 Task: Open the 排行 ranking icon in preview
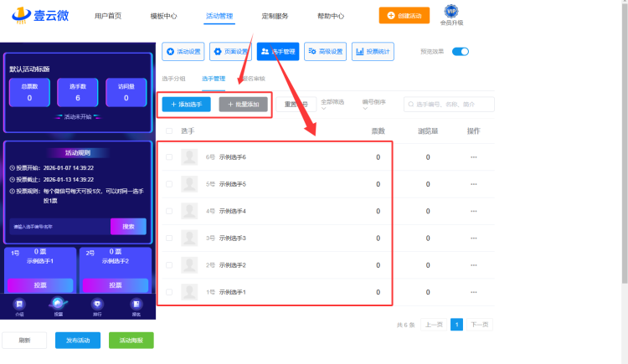[97, 305]
